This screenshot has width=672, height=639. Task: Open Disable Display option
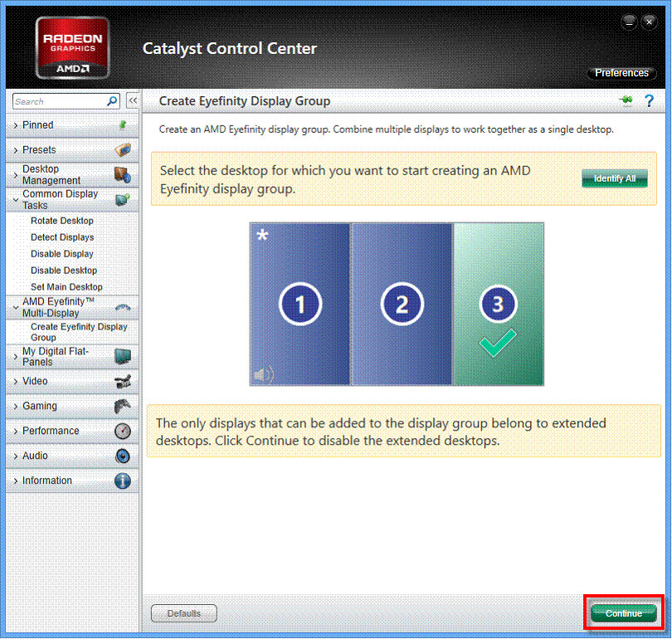coord(62,254)
